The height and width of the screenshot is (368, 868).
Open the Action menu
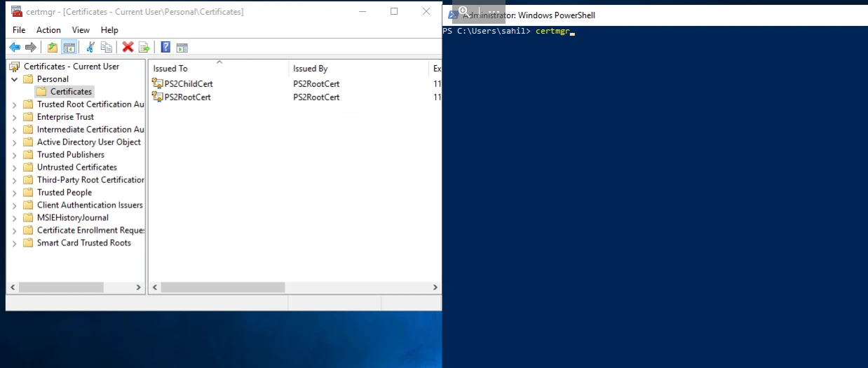(48, 29)
